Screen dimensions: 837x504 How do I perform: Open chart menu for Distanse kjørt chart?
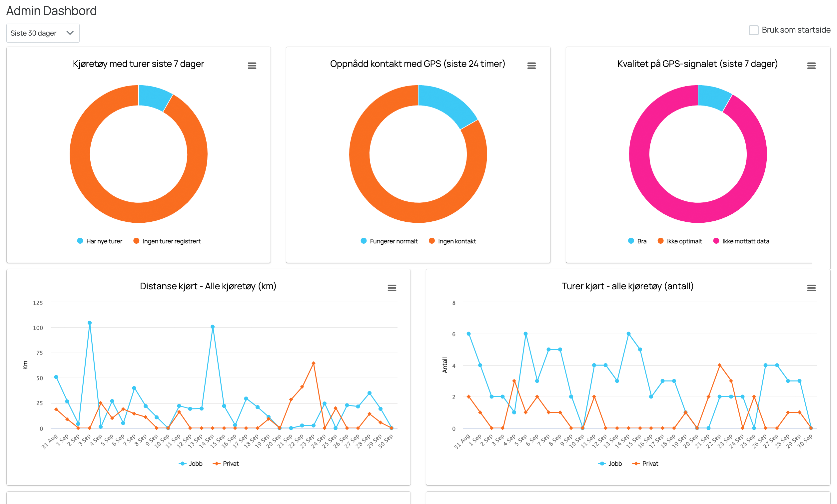pyautogui.click(x=392, y=288)
